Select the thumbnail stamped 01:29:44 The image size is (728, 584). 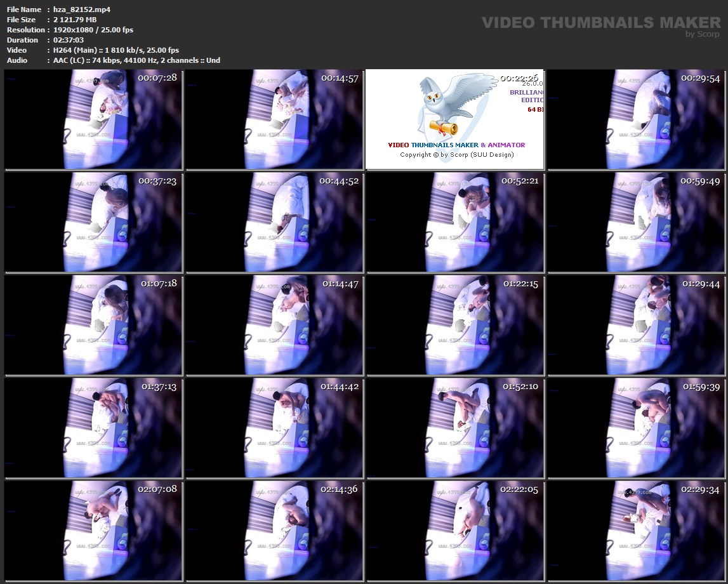pyautogui.click(x=636, y=325)
